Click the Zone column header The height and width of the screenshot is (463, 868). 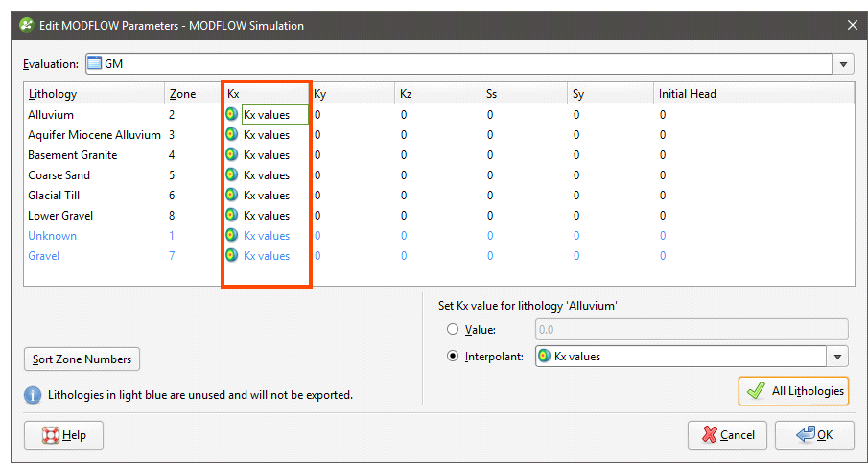pos(193,94)
